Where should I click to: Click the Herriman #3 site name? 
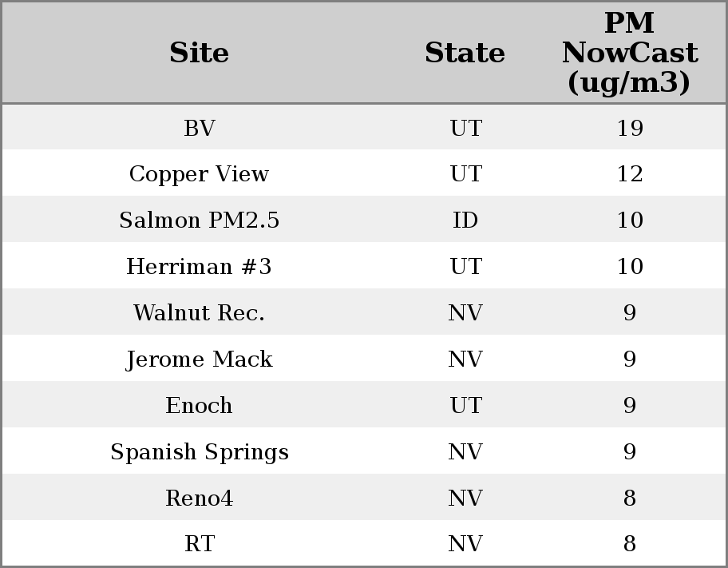[x=200, y=267]
